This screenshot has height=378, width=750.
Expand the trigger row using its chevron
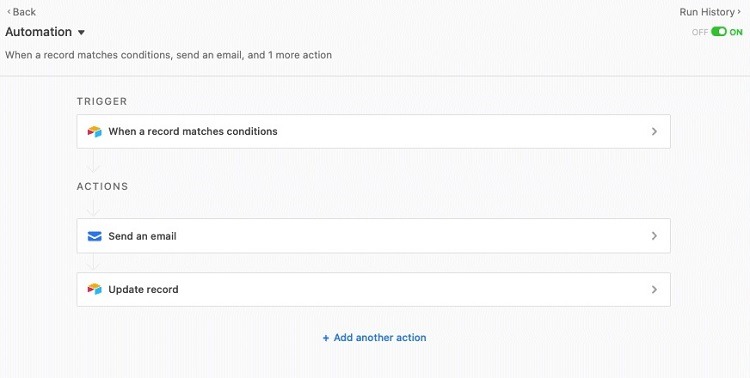click(654, 132)
